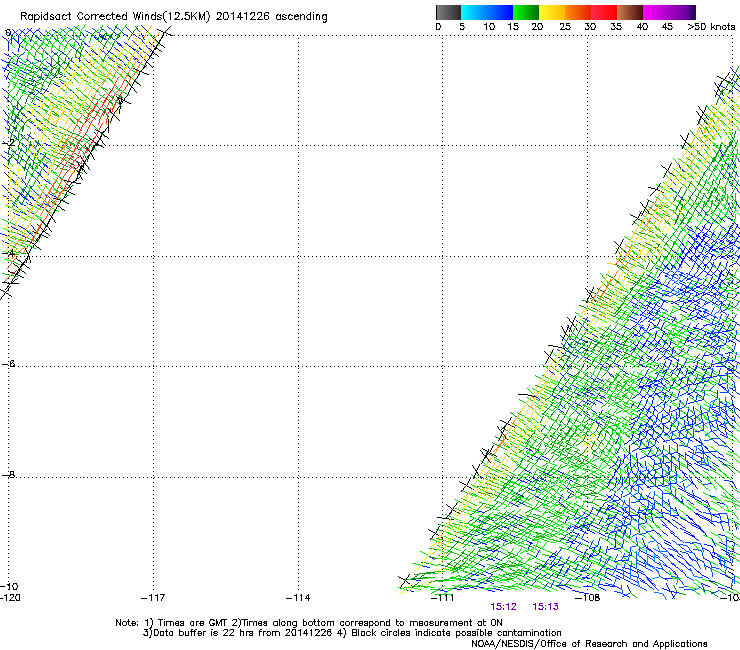Screen dimensions: 740x650
Task: Click the "Times are GMT" note text
Action: 193,623
